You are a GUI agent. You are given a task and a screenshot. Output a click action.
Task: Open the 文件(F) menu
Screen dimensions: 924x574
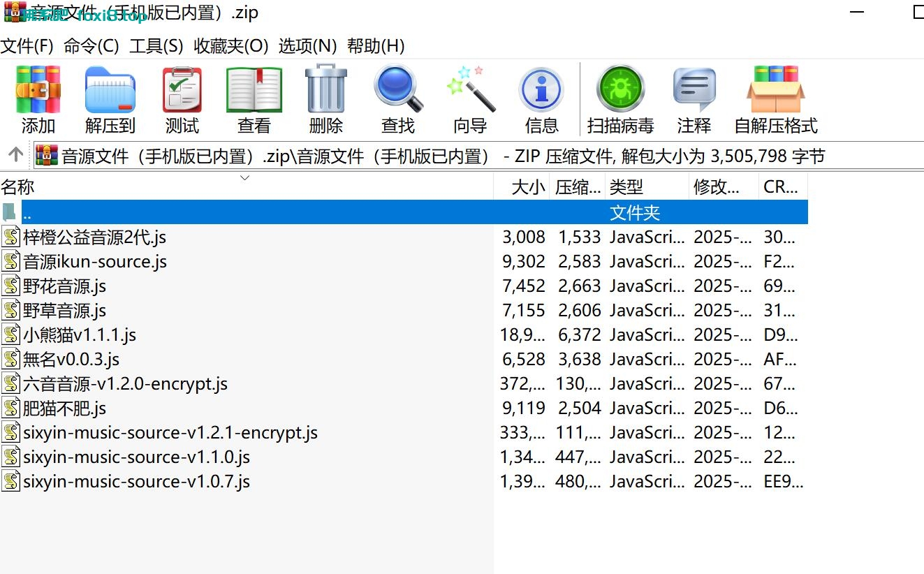point(27,46)
